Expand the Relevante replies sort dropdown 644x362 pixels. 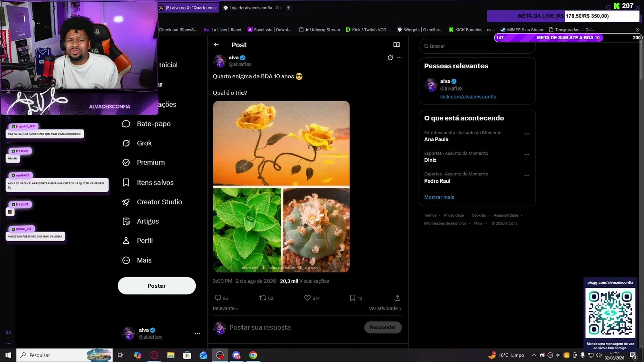(x=226, y=308)
